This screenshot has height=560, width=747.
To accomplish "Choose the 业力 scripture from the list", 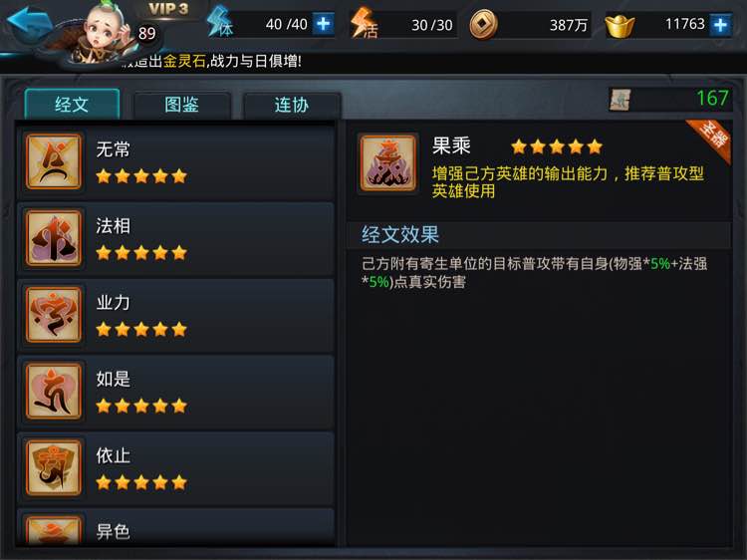I will [x=175, y=315].
